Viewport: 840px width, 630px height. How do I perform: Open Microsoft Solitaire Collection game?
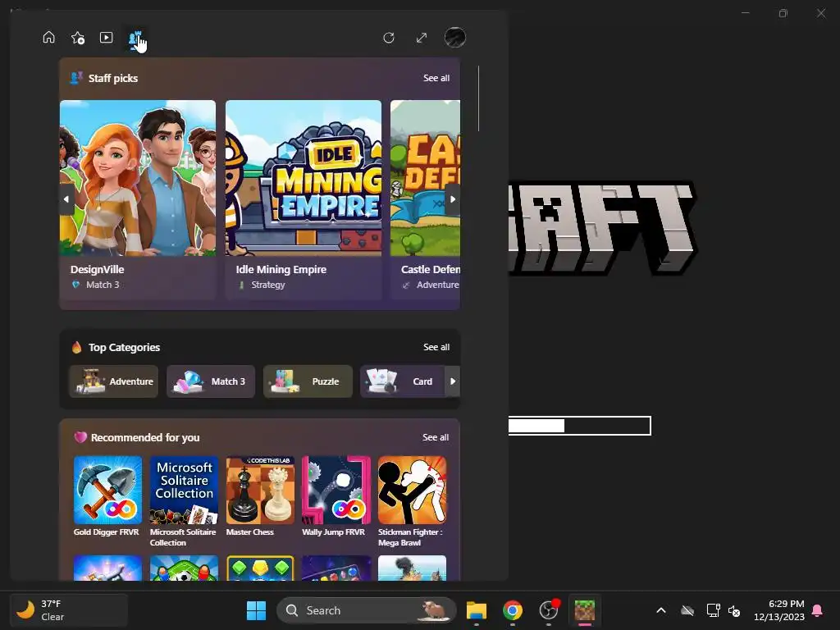click(x=184, y=491)
